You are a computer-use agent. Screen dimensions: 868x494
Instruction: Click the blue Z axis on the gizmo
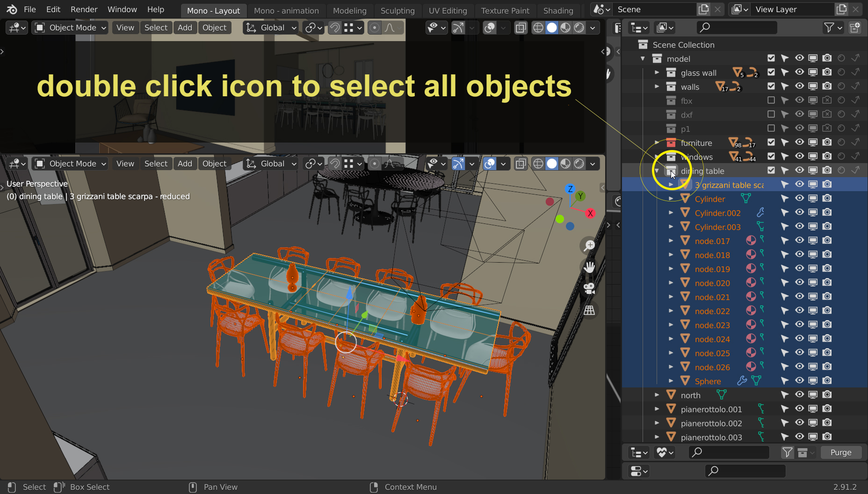[x=570, y=189]
